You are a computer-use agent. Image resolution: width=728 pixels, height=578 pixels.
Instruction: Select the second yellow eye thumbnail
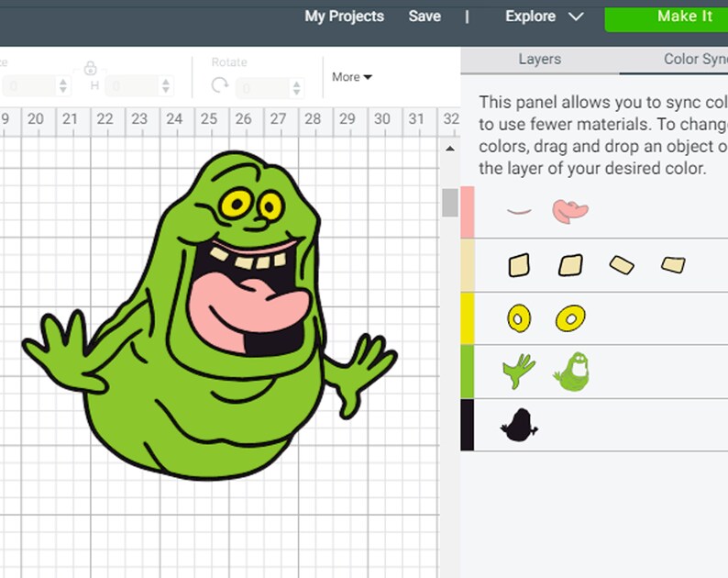(570, 318)
